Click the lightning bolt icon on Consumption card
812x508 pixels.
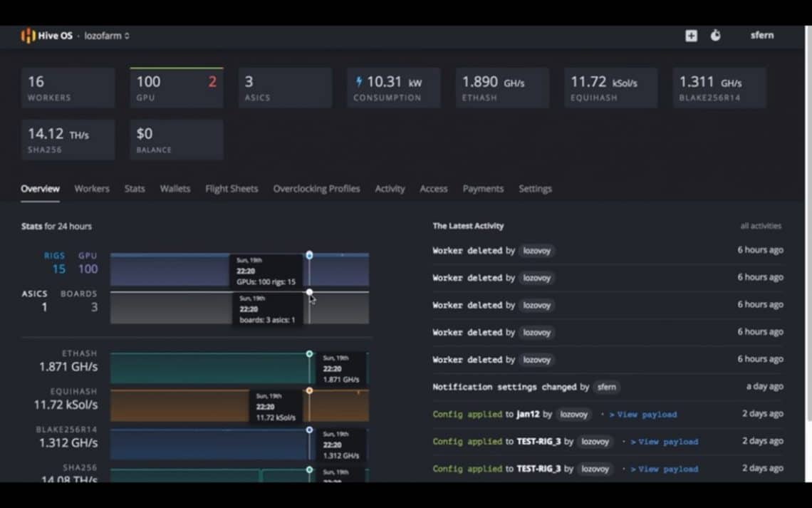pos(360,81)
